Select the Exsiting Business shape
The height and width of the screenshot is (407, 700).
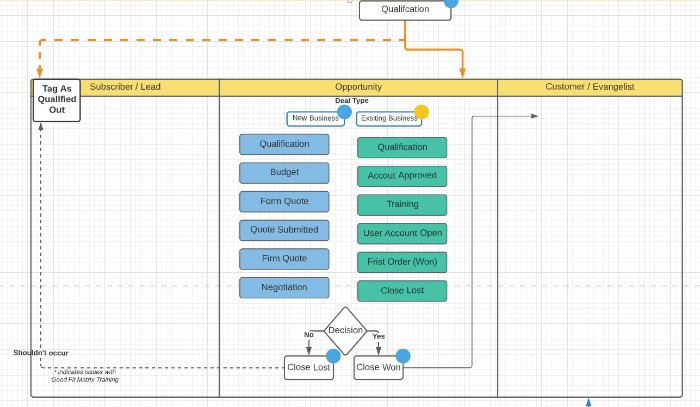pos(389,119)
